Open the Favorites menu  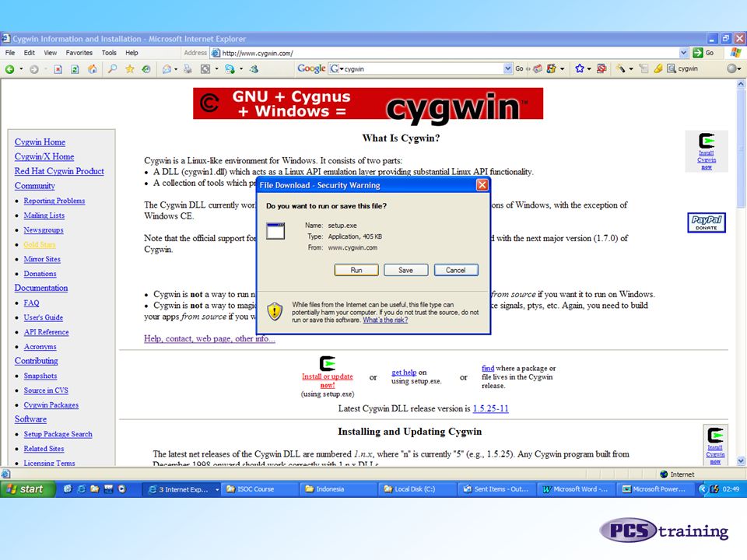[x=79, y=53]
